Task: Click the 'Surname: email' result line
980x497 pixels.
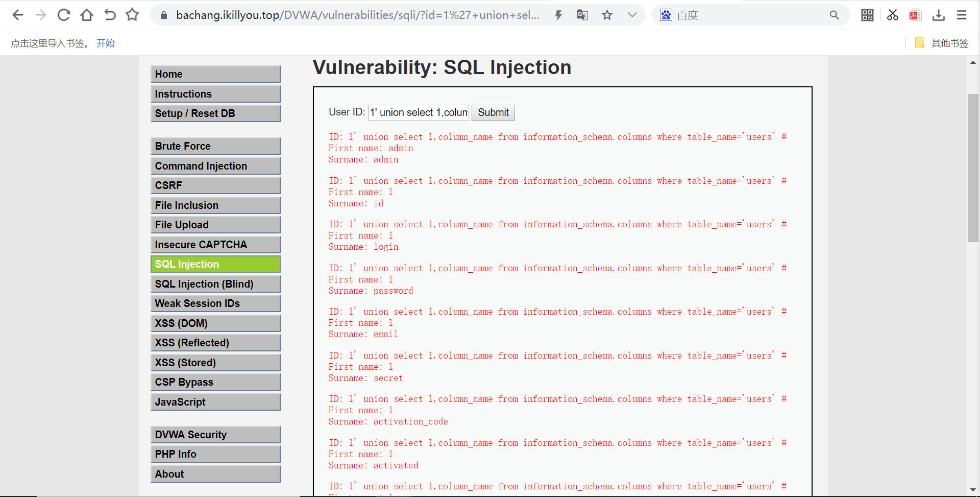Action: pyautogui.click(x=363, y=334)
